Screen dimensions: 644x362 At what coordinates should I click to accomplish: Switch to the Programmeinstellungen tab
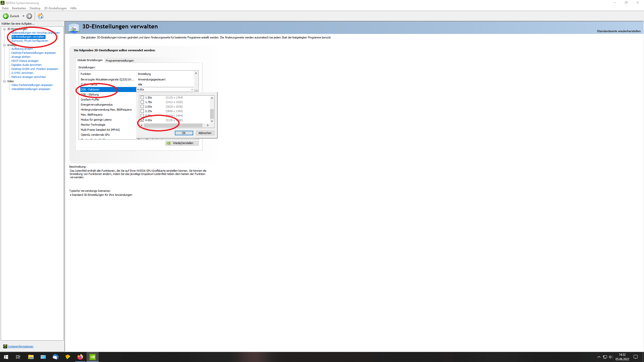(119, 60)
